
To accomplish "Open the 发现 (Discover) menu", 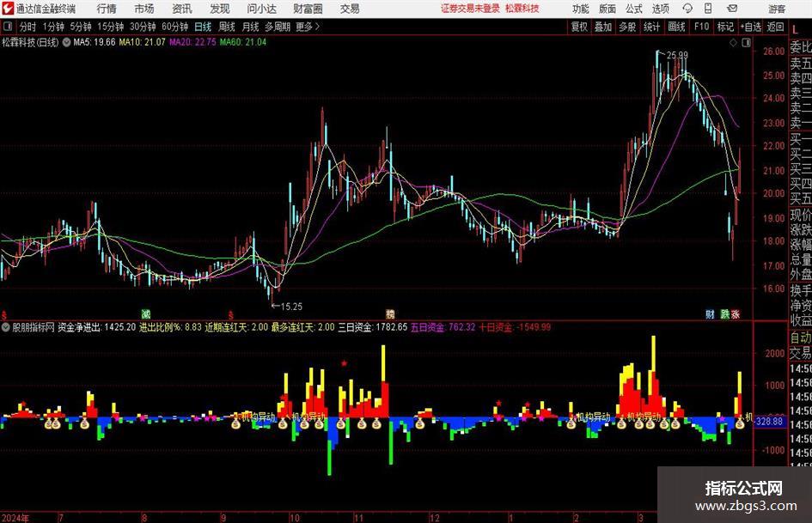I will coord(220,9).
